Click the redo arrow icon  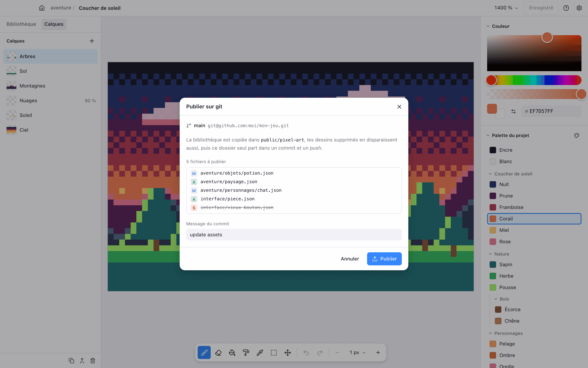tap(320, 352)
